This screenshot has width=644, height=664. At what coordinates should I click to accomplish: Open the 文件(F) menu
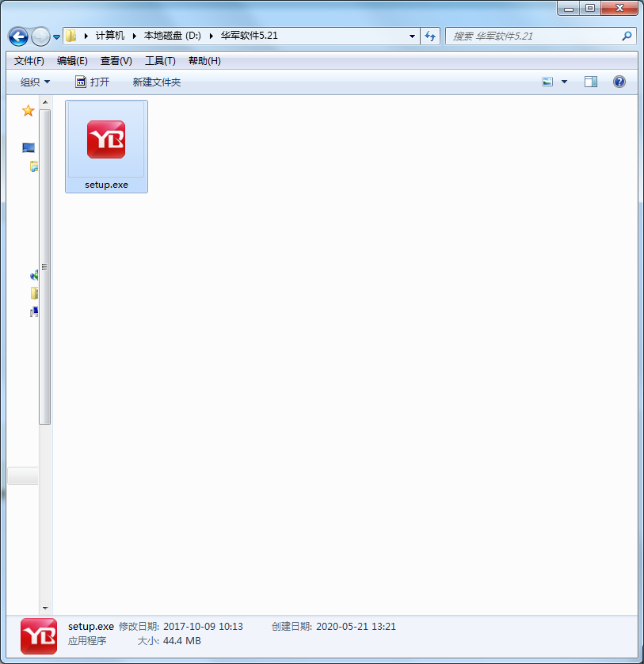coord(29,61)
